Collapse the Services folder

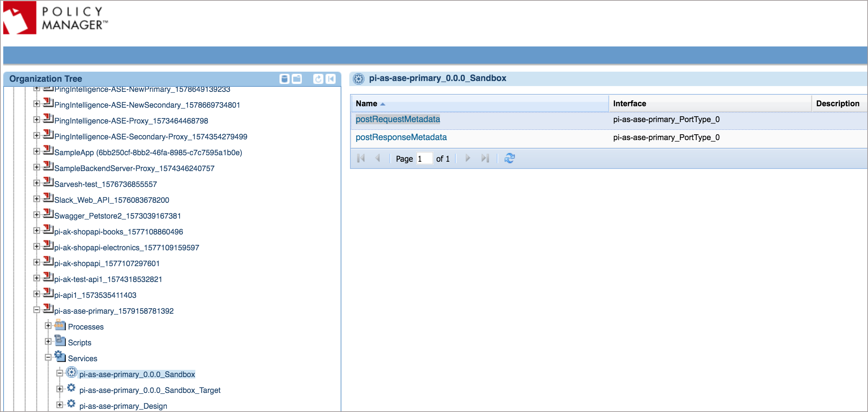tap(48, 357)
